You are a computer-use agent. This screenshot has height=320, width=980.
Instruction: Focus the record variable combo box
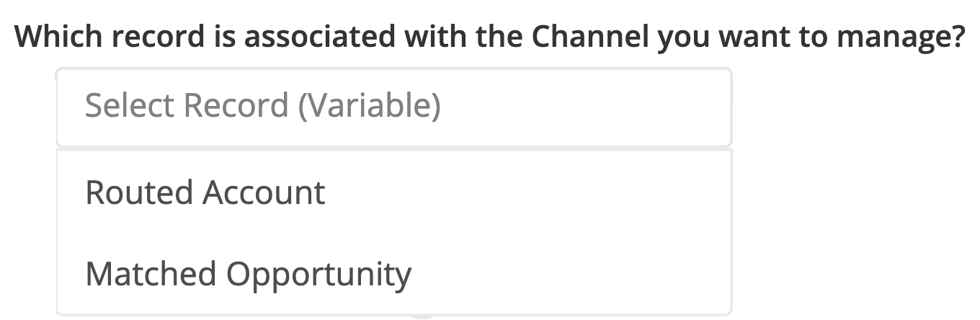pyautogui.click(x=393, y=107)
